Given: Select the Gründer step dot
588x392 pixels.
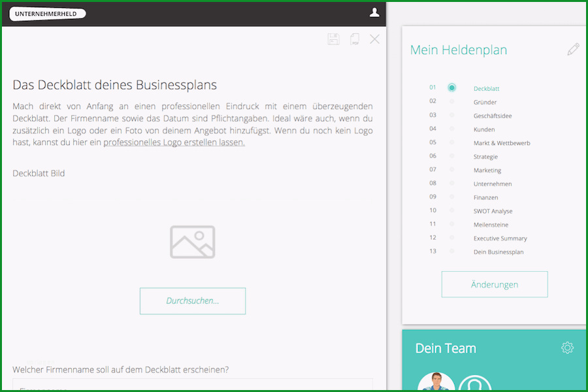Looking at the screenshot, I should point(452,101).
